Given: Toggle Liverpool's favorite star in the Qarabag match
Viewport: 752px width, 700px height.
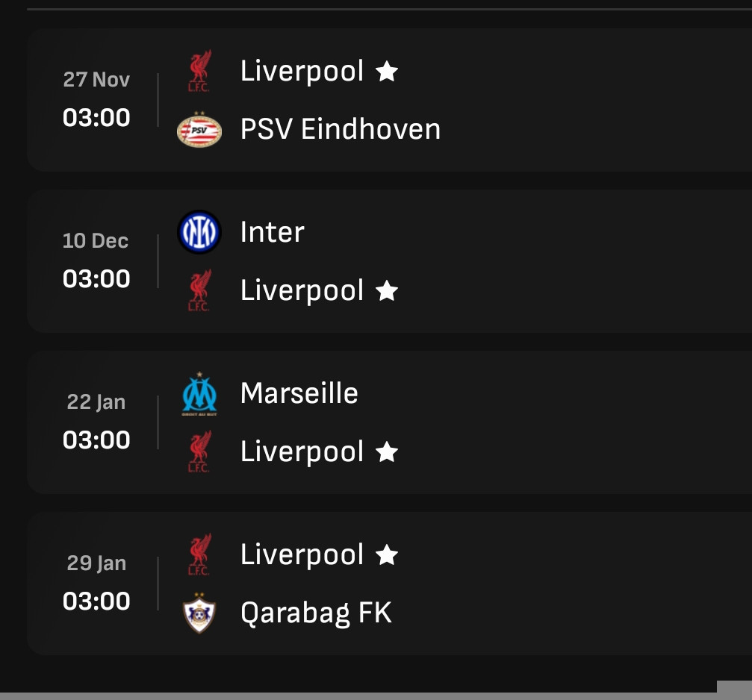Looking at the screenshot, I should pyautogui.click(x=387, y=554).
